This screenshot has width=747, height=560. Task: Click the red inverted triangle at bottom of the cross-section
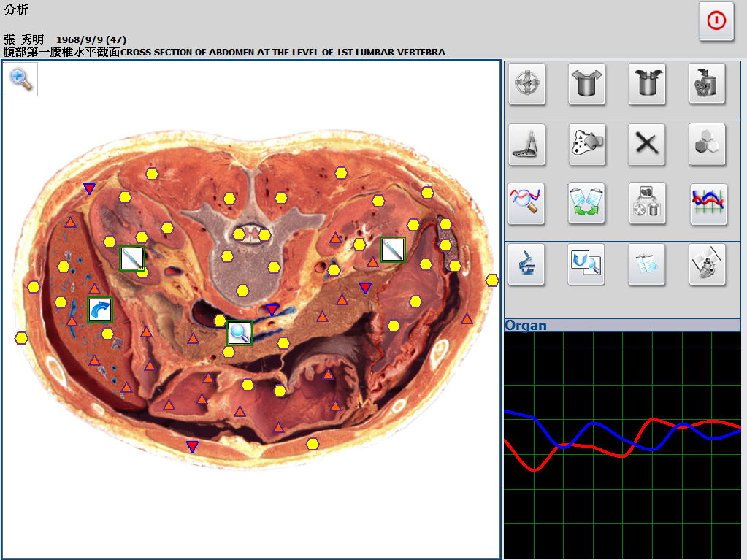(x=192, y=446)
